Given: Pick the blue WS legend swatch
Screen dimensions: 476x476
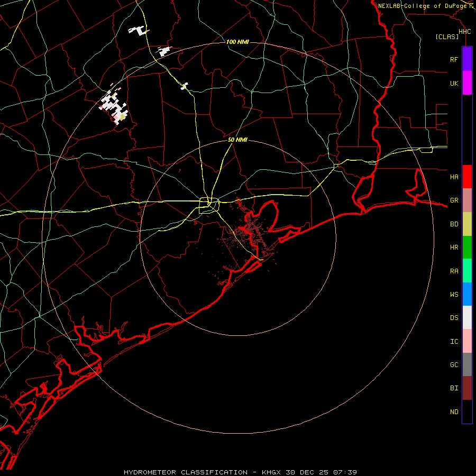Looking at the screenshot, I should coord(467,294).
